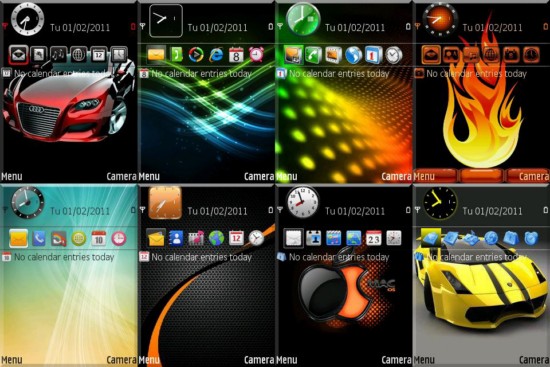Click the blue alarm clock icon in yellow Lamborghini theme

click(531, 238)
